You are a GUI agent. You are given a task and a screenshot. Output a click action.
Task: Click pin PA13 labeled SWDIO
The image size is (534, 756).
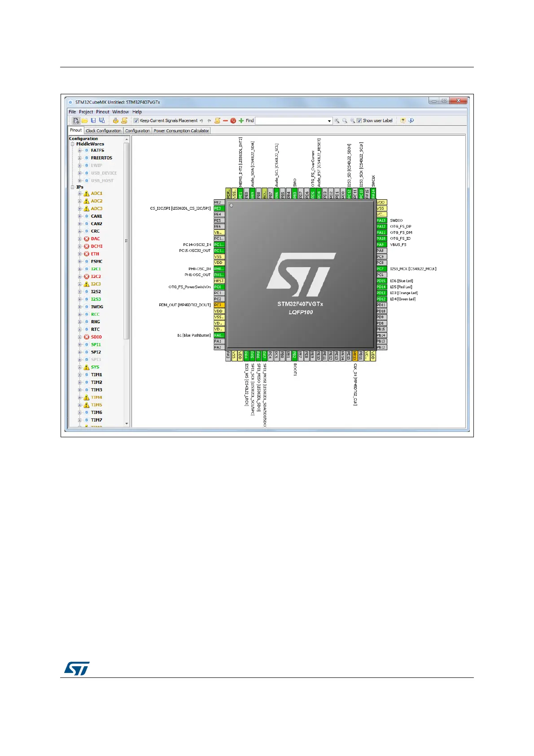pos(381,221)
